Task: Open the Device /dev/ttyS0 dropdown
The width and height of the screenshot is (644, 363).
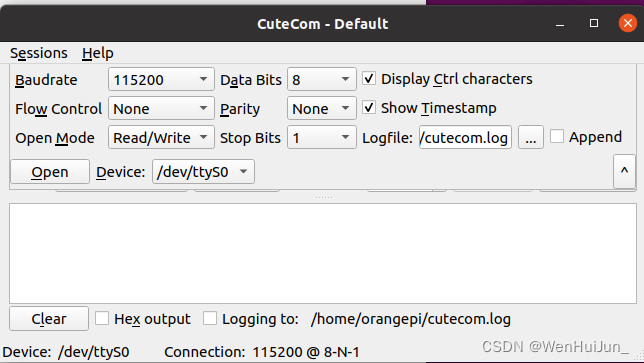Action: (203, 172)
